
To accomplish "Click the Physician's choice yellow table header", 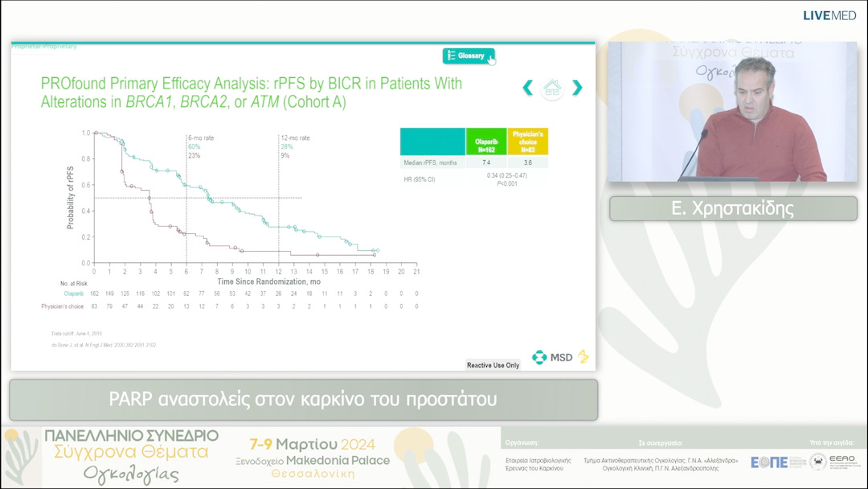I will (528, 142).
